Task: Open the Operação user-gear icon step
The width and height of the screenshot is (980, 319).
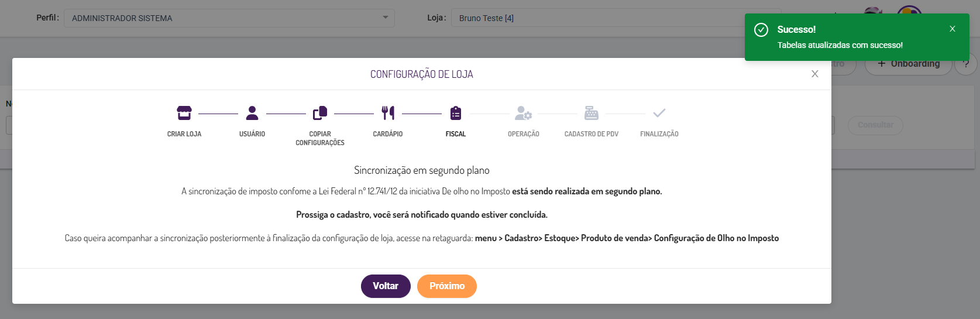Action: point(523,112)
